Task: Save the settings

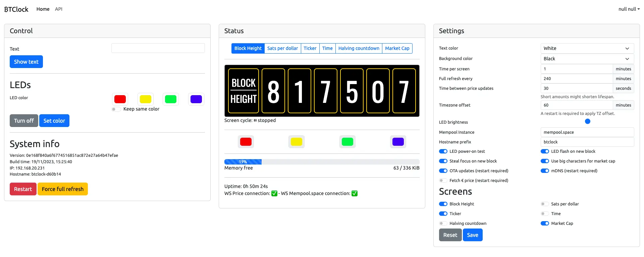Action: pyautogui.click(x=473, y=235)
